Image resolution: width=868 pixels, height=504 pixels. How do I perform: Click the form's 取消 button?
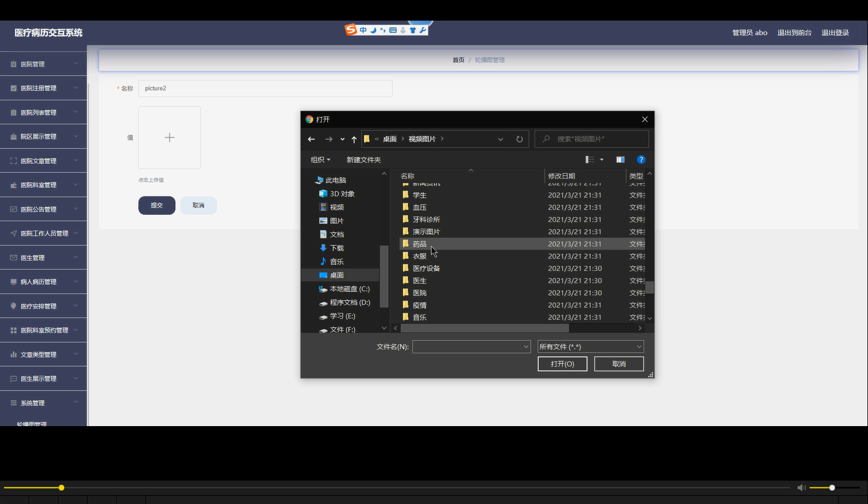(x=198, y=205)
